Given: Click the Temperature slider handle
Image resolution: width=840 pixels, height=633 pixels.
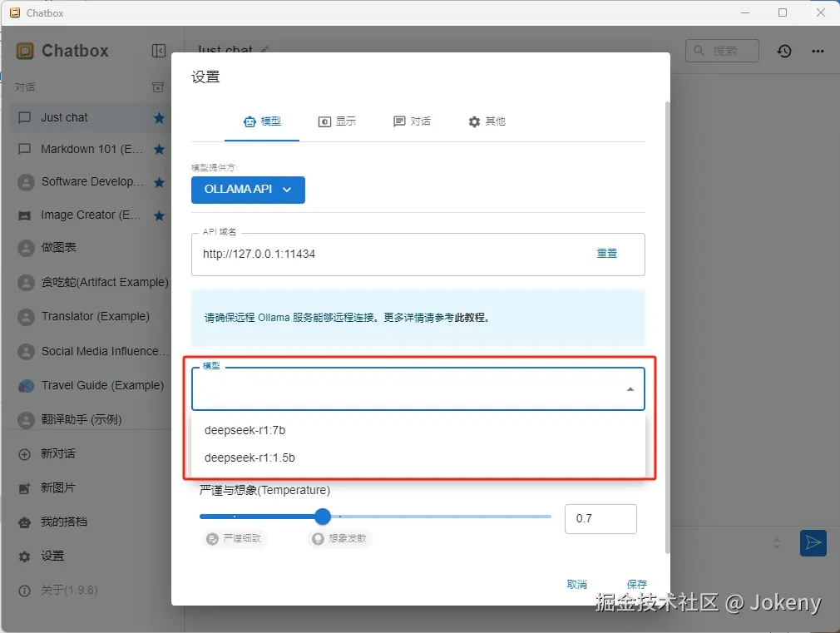Looking at the screenshot, I should [x=323, y=517].
